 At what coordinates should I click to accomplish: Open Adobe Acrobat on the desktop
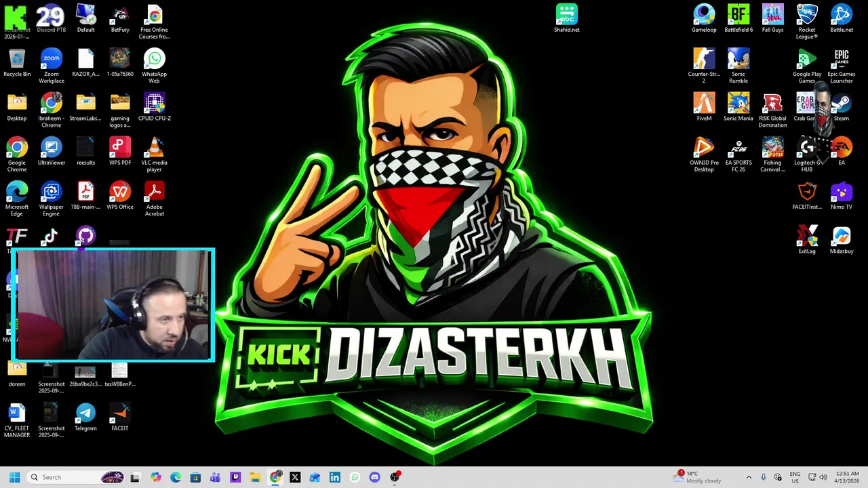(154, 198)
